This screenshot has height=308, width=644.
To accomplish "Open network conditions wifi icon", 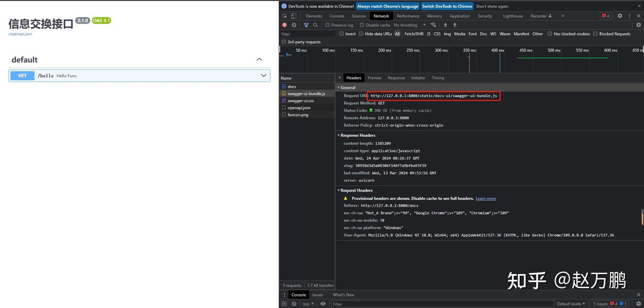I will tap(433, 25).
